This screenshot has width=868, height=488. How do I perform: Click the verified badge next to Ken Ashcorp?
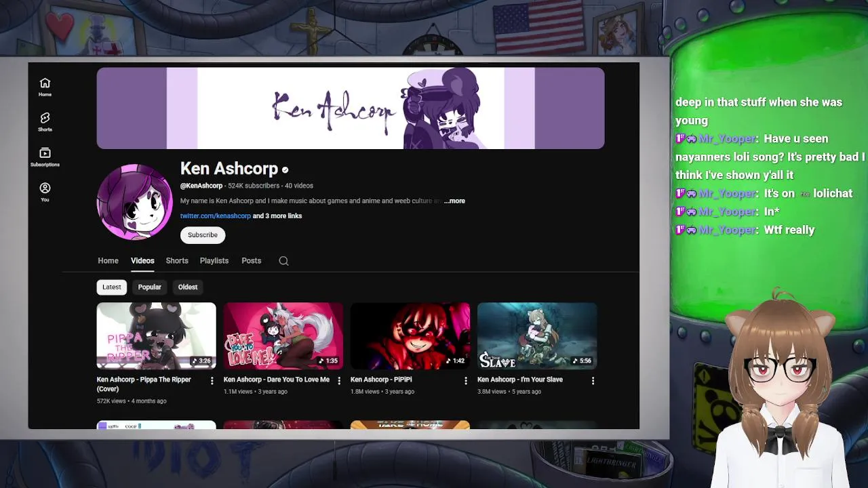coord(285,170)
